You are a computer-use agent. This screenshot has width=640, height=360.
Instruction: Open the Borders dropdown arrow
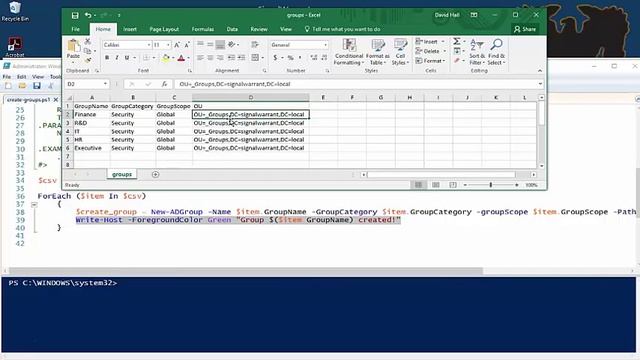tap(153, 58)
